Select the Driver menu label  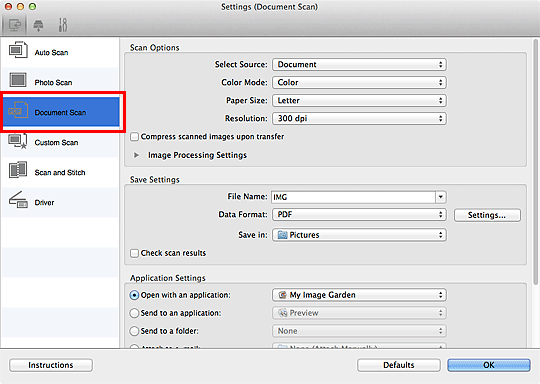(x=44, y=203)
